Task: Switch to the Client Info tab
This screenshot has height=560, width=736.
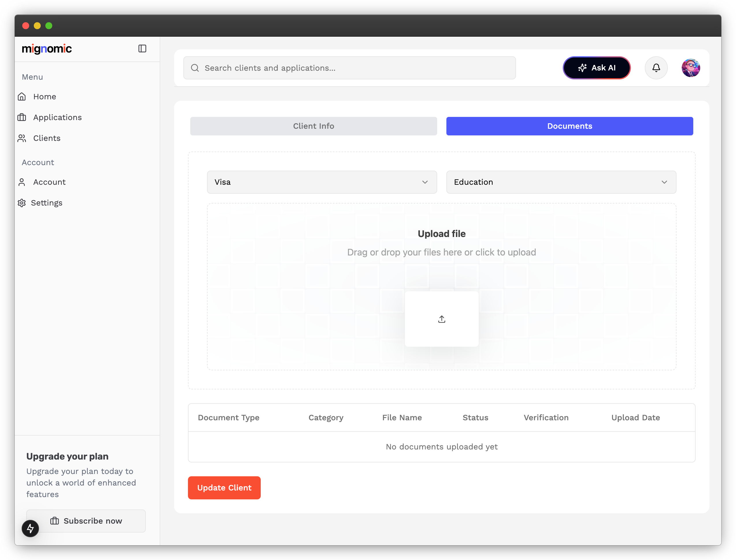Action: point(314,126)
